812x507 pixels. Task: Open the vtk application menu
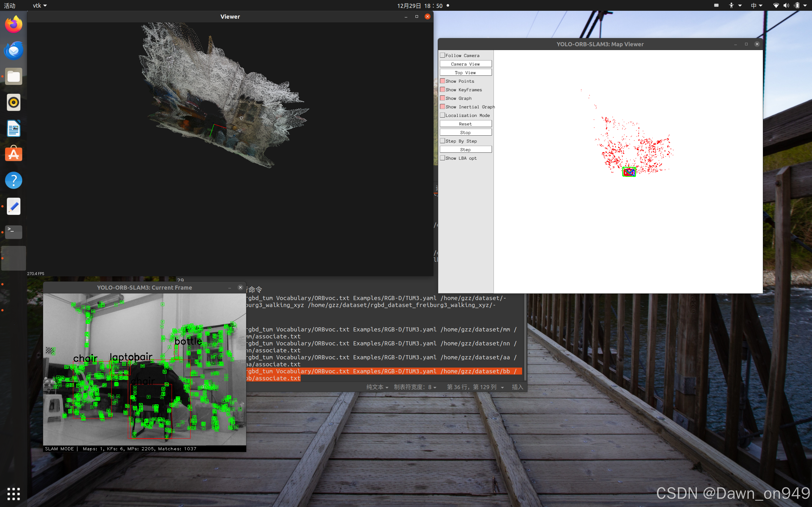[x=40, y=5]
